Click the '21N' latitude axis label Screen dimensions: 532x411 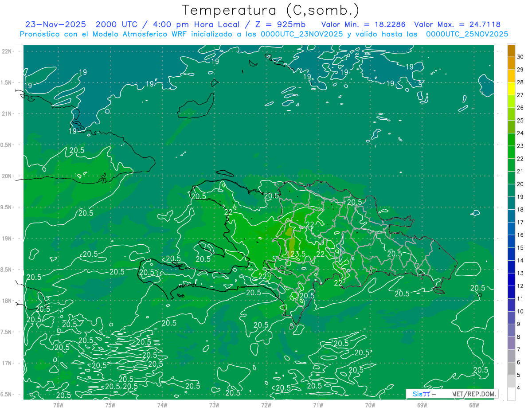click(x=7, y=114)
